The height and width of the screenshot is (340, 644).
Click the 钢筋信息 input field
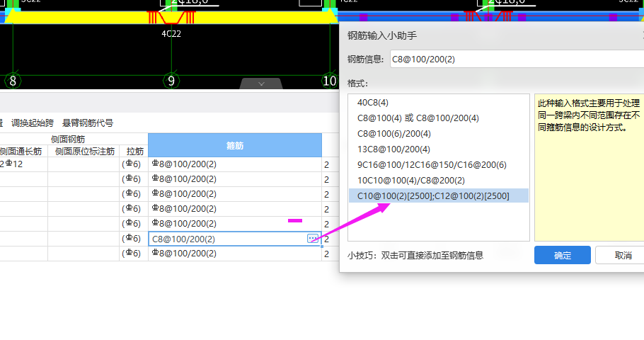pos(517,59)
